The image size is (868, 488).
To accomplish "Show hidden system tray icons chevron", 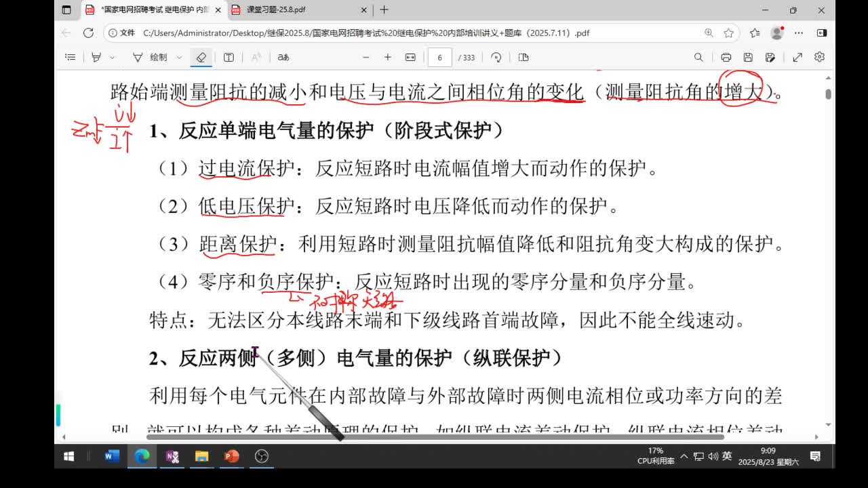I will pyautogui.click(x=684, y=456).
